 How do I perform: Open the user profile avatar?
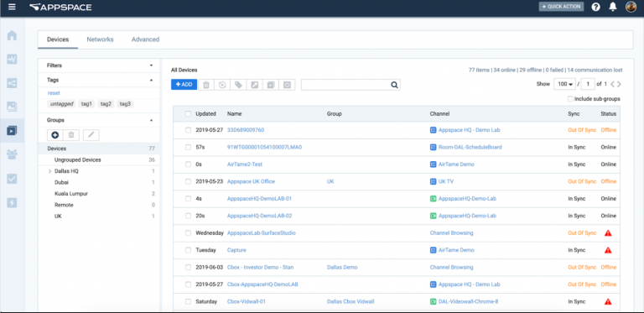pos(631,7)
